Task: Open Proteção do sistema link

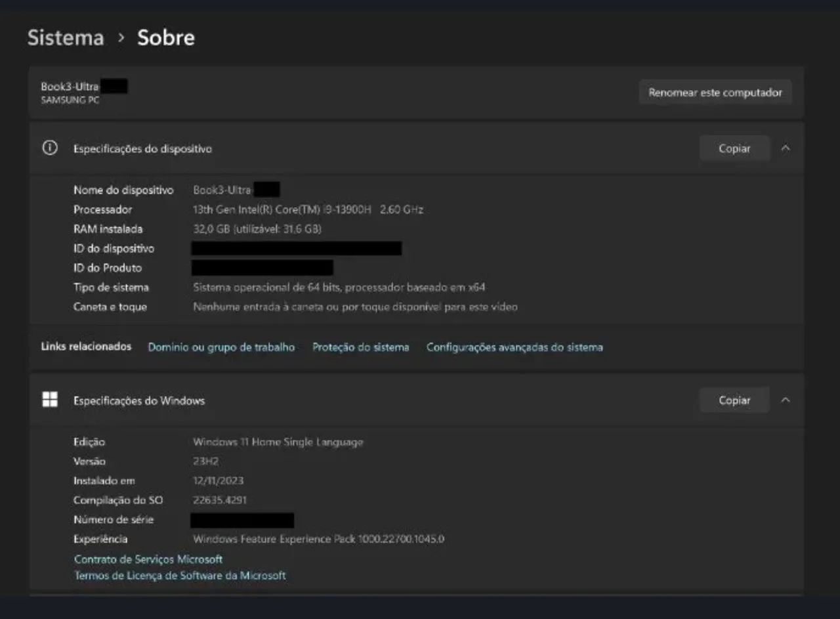Action: point(360,347)
